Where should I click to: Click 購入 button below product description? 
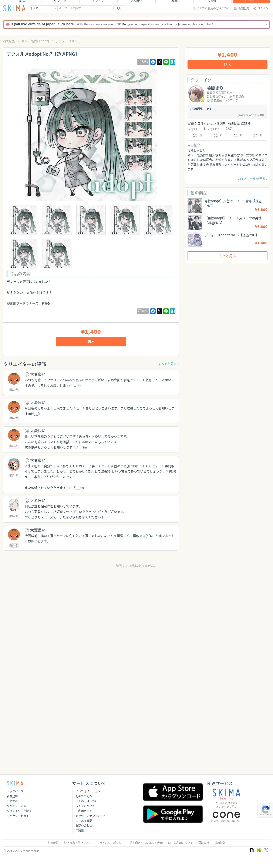(91, 342)
